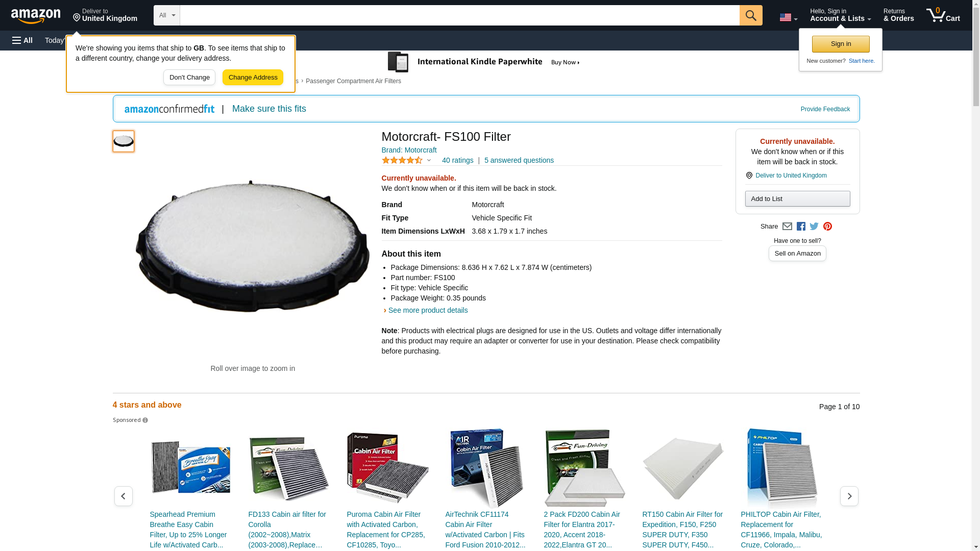The width and height of the screenshot is (980, 551).
Task: Open Returns & Orders
Action: (x=898, y=15)
